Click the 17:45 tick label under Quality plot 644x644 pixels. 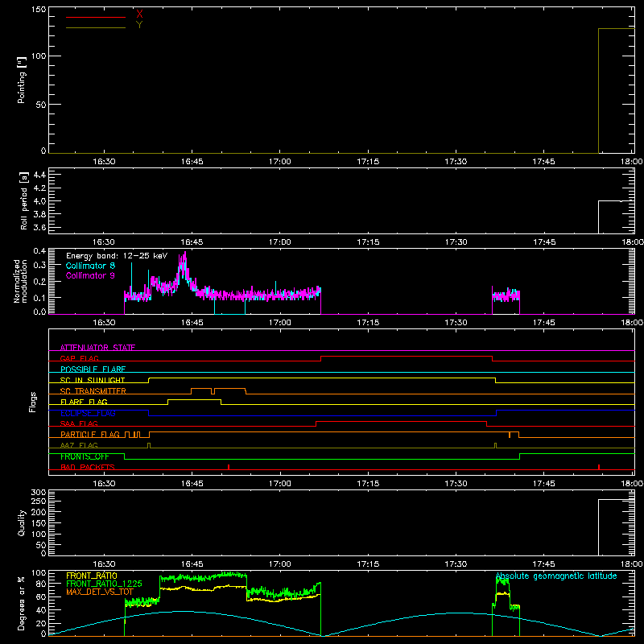point(544,564)
